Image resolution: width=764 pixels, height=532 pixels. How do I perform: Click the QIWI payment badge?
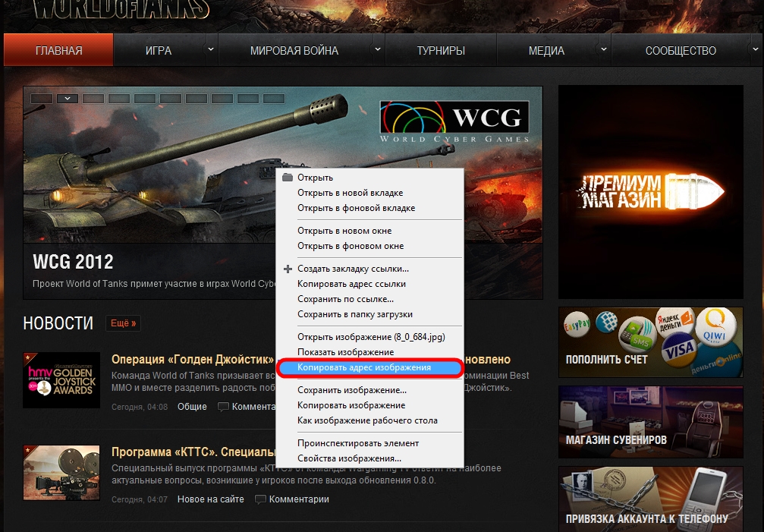[714, 327]
